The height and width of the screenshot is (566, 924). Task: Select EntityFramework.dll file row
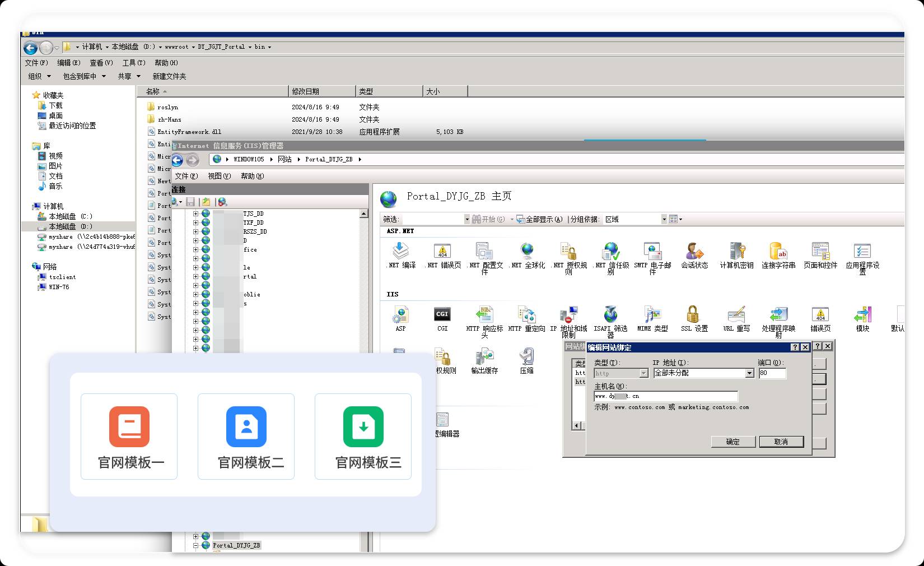coord(305,132)
